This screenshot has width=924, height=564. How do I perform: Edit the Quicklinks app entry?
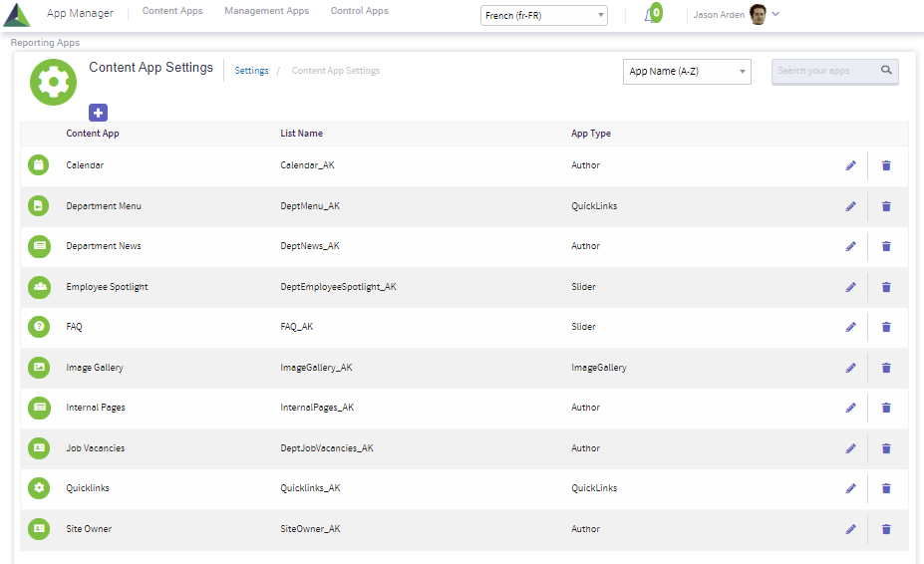tap(850, 488)
